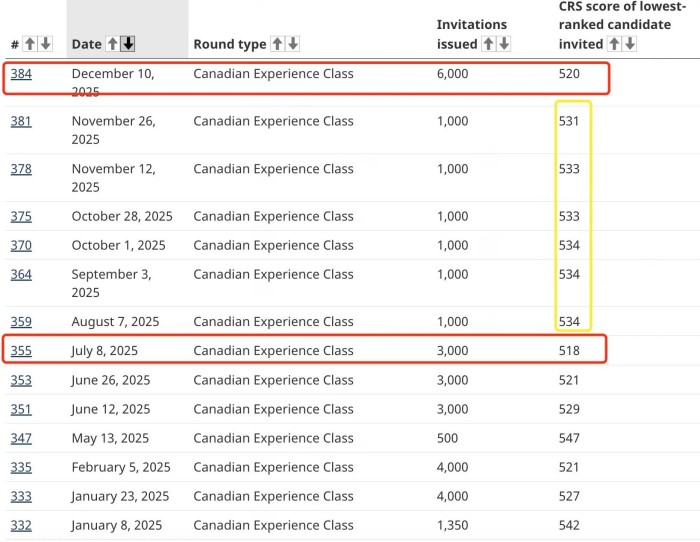Click the 6,000 invitations cell for December 10

[x=455, y=74]
